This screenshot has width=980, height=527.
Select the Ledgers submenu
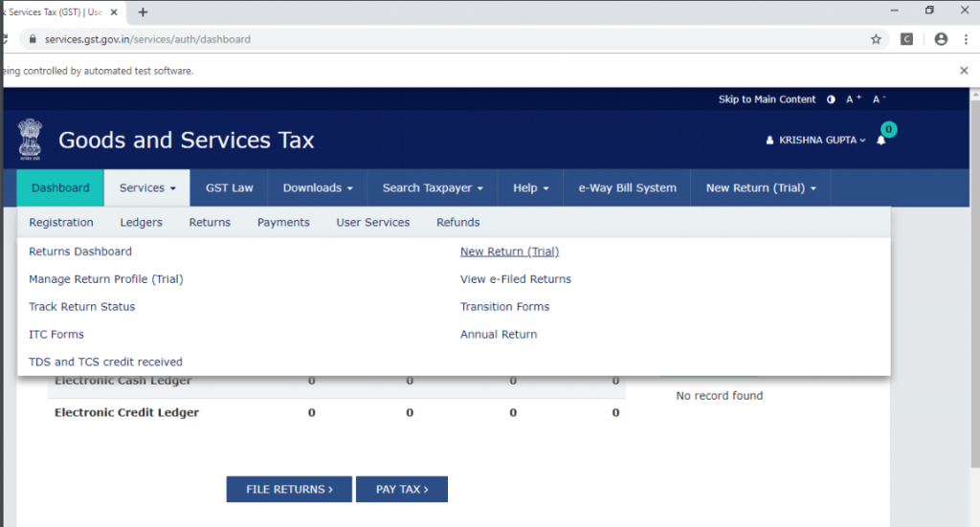coord(142,222)
